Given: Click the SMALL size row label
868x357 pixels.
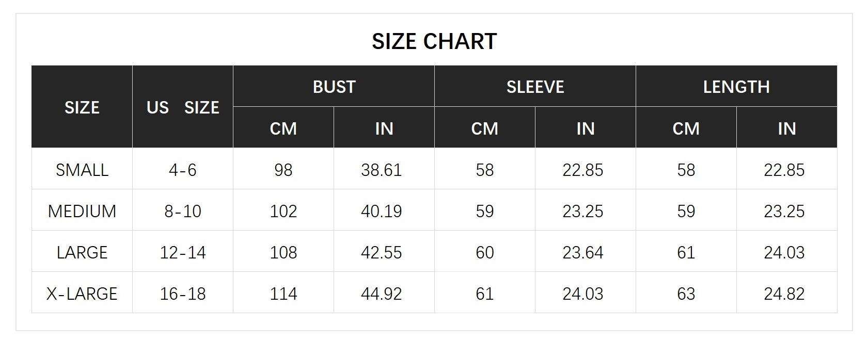Looking at the screenshot, I should [82, 170].
